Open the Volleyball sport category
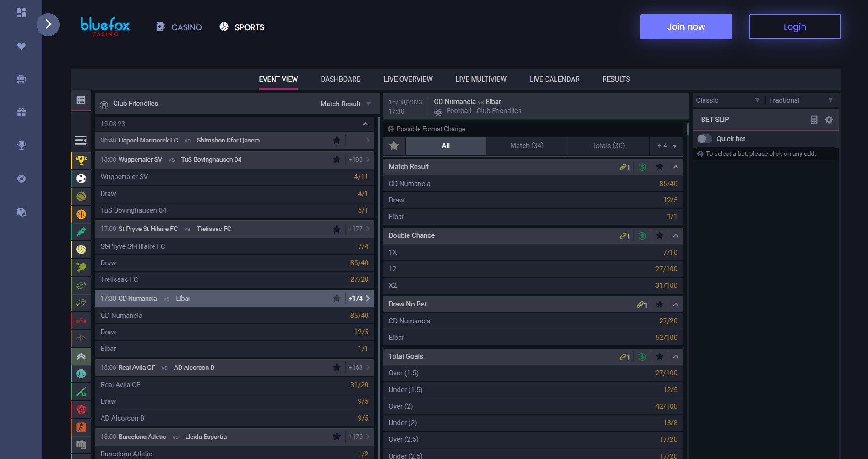Image resolution: width=868 pixels, height=459 pixels. pos(81,249)
